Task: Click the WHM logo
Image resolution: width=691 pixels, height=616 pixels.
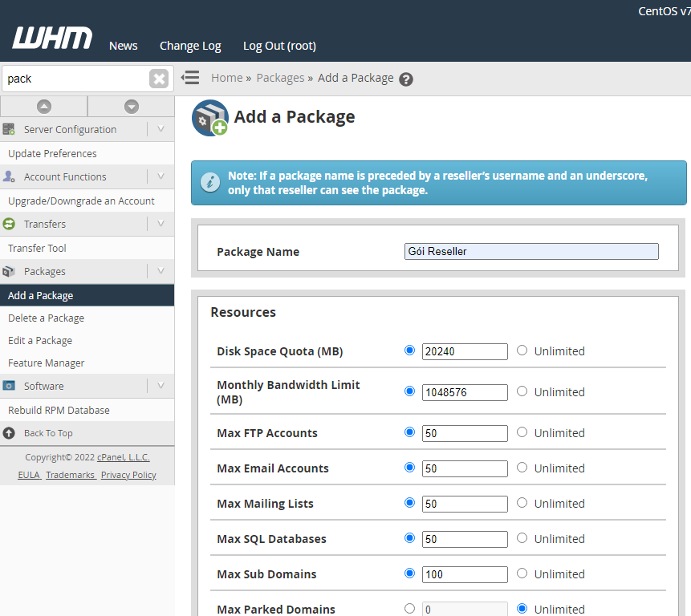Action: click(52, 38)
